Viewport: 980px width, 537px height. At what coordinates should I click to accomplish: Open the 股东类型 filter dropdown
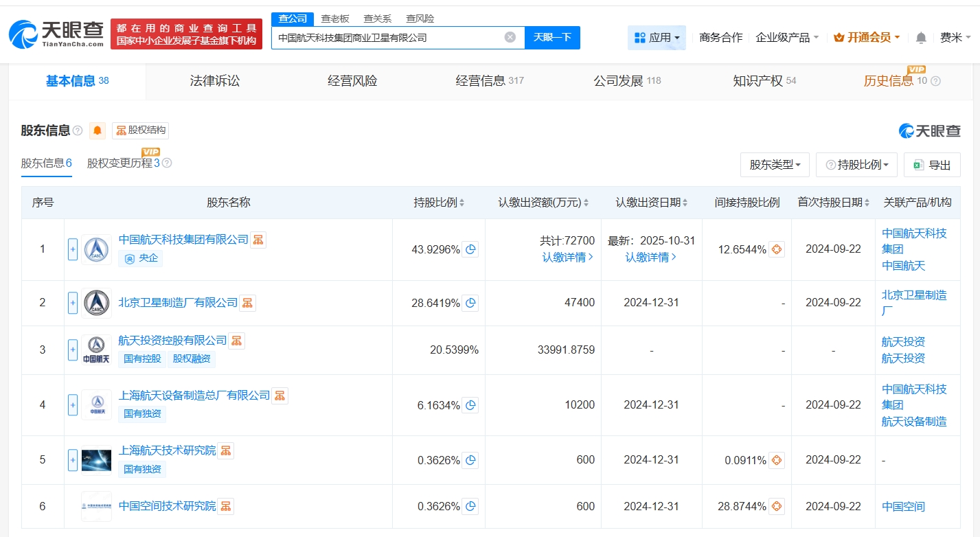point(775,165)
